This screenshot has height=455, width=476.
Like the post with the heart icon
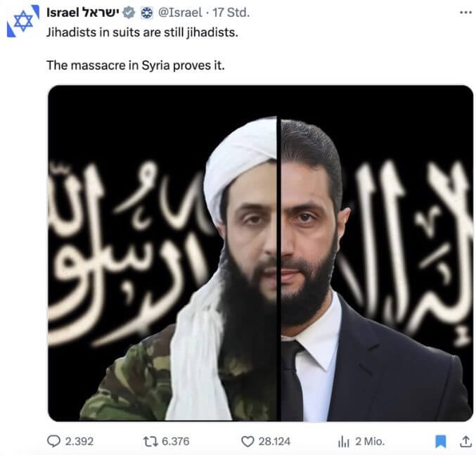coord(247,442)
